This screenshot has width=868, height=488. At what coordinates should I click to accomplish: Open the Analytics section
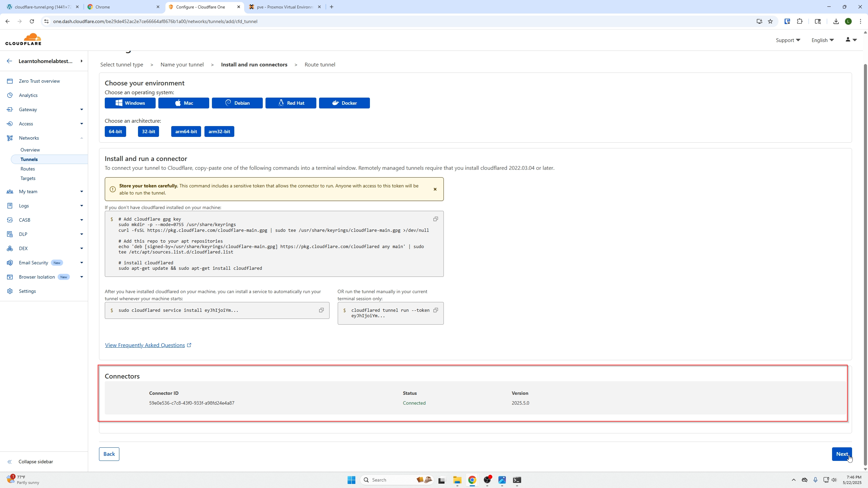point(28,95)
